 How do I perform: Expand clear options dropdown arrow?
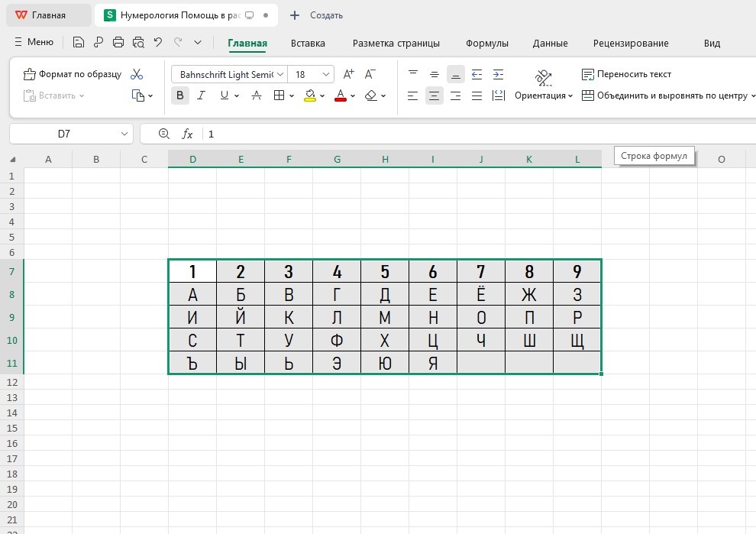coord(383,96)
